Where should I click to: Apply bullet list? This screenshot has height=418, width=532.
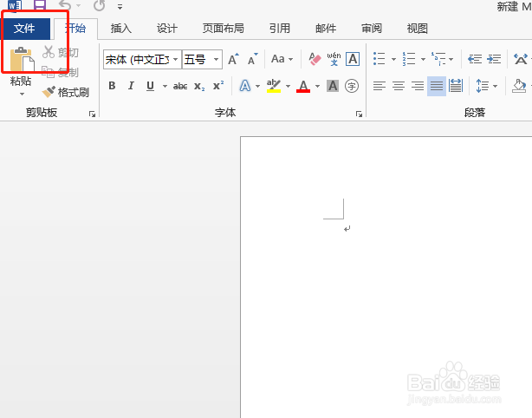(x=380, y=59)
